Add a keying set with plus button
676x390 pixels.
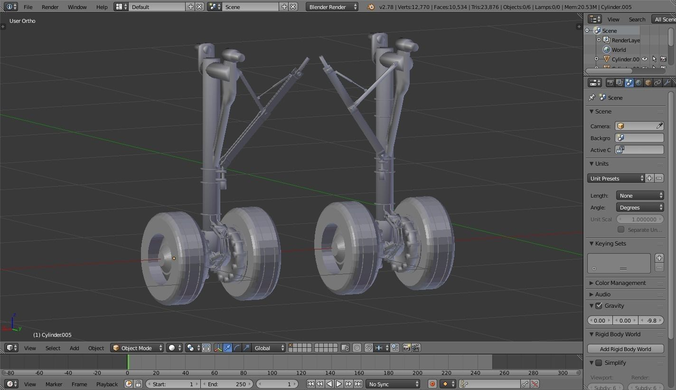click(659, 258)
